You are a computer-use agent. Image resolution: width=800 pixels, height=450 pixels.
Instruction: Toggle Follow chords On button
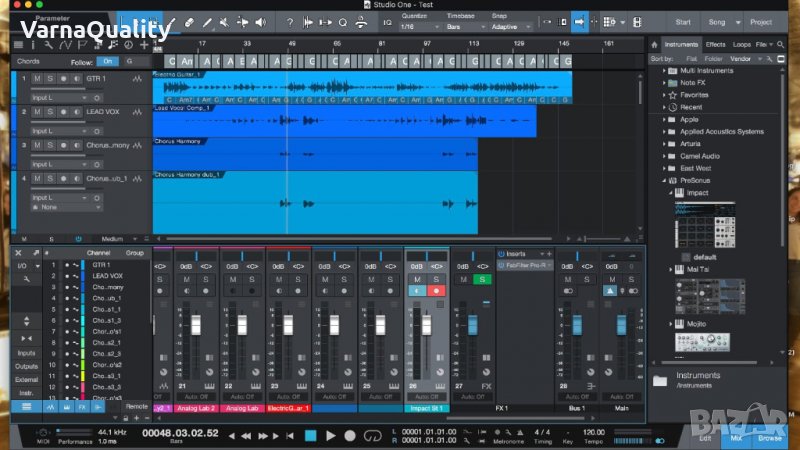click(106, 61)
